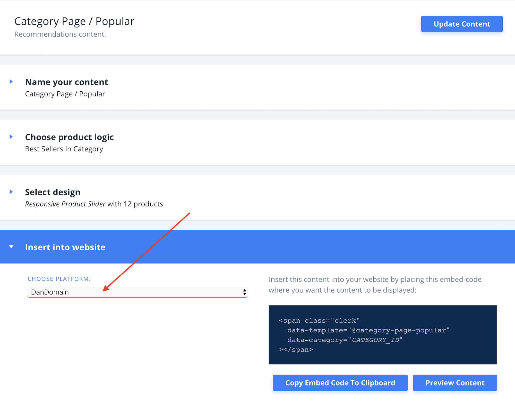This screenshot has height=420, width=515.
Task: Click the CATEGORY_ID placeholder in code
Action: click(375, 340)
